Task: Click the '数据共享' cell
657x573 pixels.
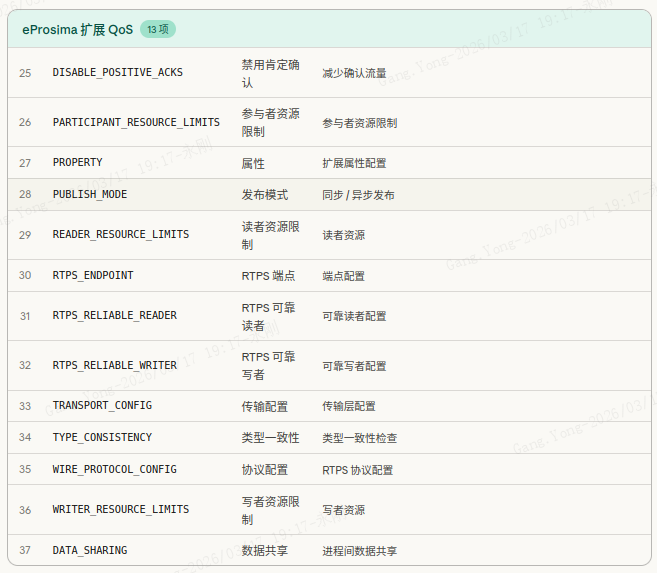Action: coord(265,550)
